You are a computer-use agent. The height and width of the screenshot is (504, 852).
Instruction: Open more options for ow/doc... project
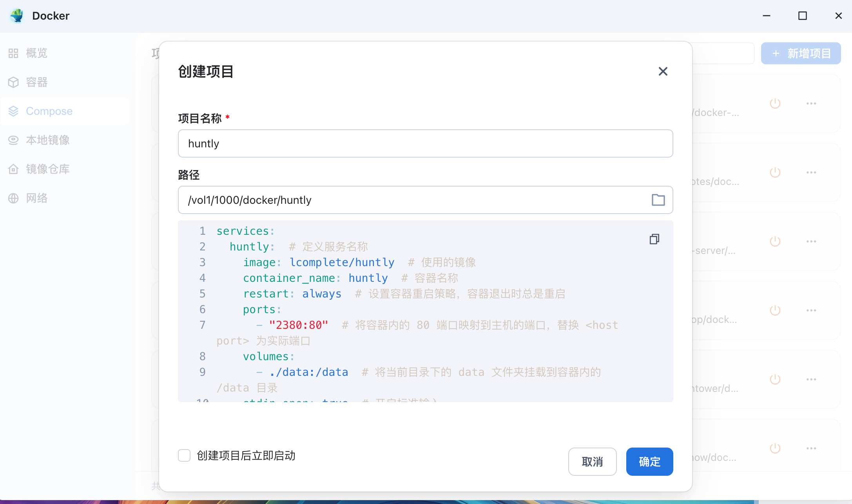pyautogui.click(x=811, y=448)
